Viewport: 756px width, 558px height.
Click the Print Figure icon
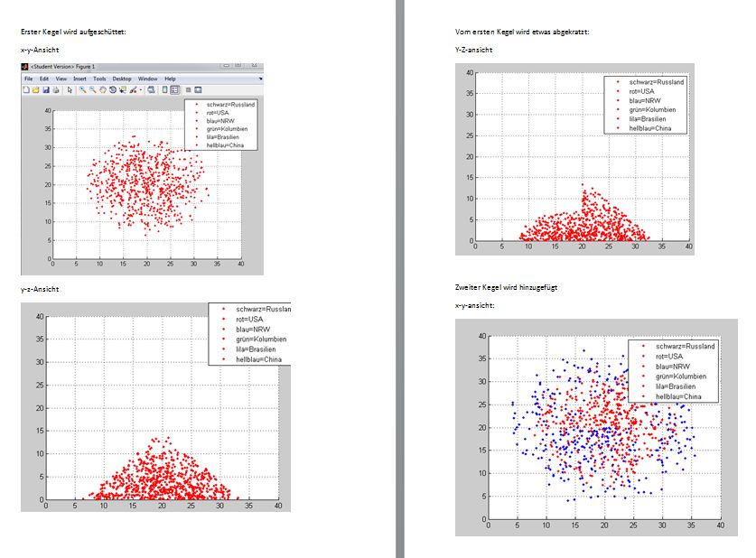56,90
